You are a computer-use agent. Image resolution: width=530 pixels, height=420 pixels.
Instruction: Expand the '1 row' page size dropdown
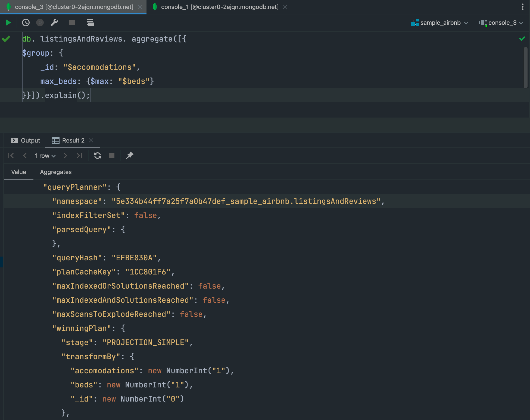(45, 156)
